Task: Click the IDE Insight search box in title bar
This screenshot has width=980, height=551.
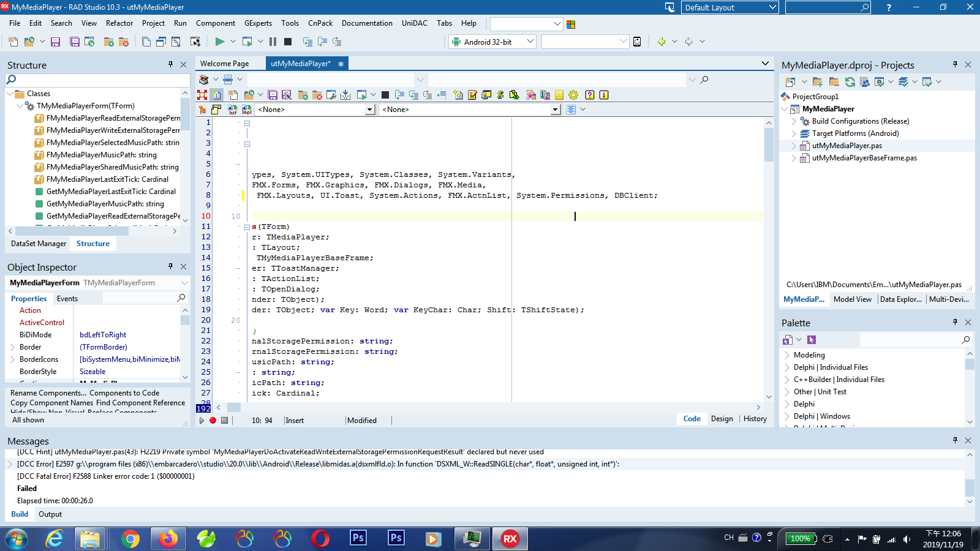Action: (827, 7)
